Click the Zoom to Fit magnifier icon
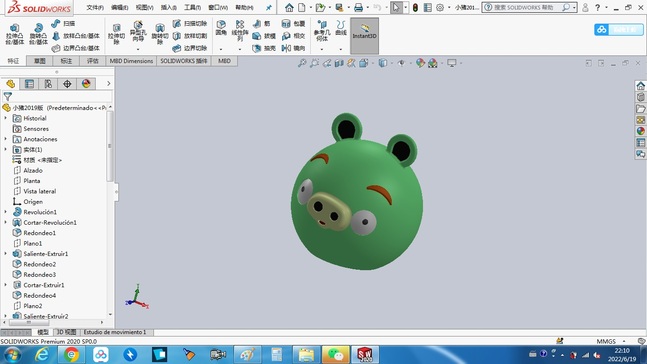Viewport: 647px width, 364px height. coord(302,63)
